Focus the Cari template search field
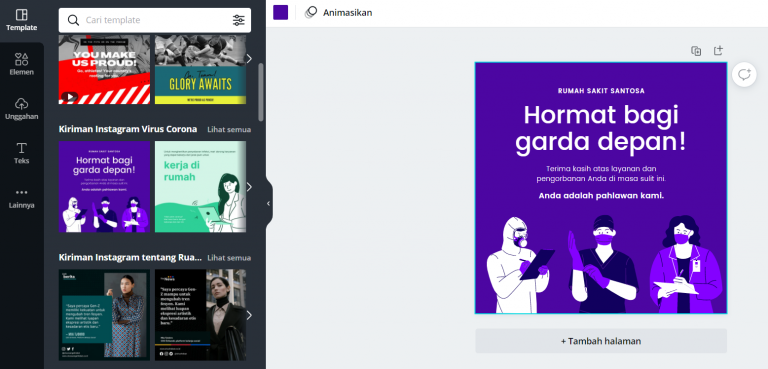The height and width of the screenshot is (369, 768). [x=155, y=20]
